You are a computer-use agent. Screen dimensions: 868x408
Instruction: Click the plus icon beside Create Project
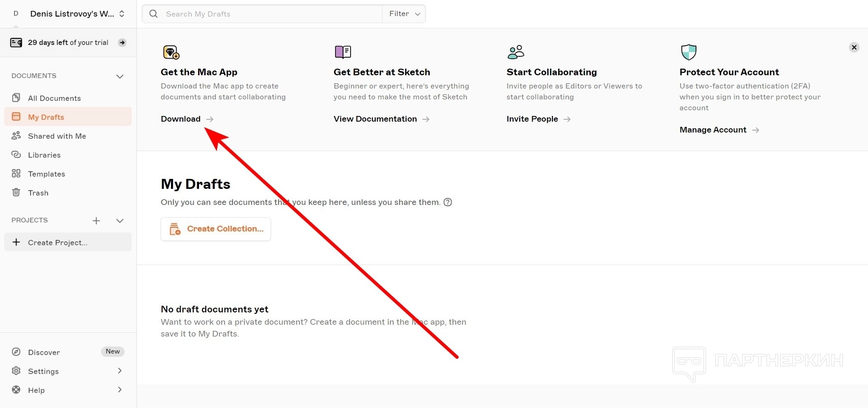tap(16, 242)
